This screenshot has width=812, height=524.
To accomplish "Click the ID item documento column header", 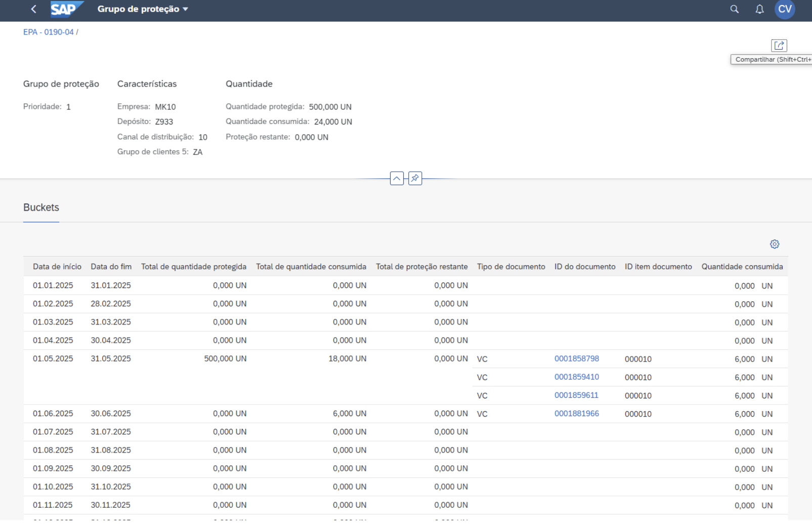I will tap(658, 266).
